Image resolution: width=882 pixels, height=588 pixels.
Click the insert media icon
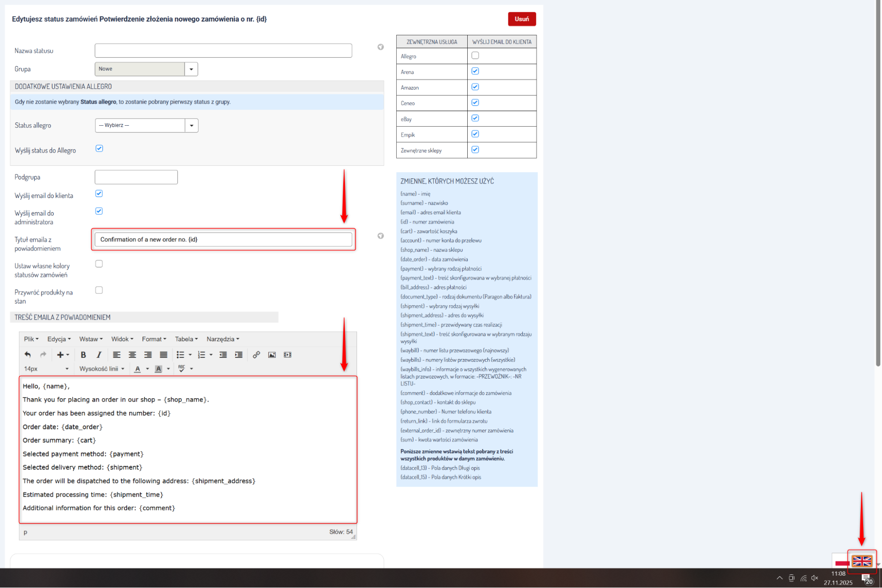pos(287,355)
